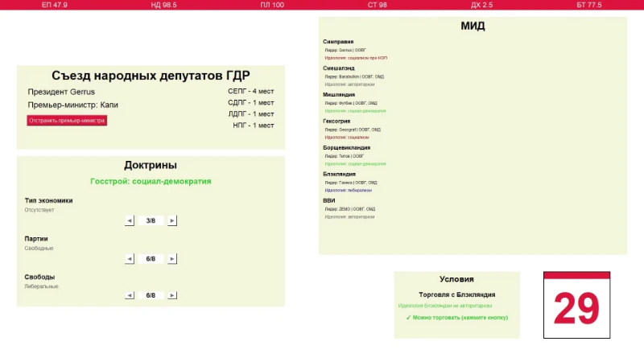Click leader line 'Barabulkin | ООВГ, ОМД'

354,76
